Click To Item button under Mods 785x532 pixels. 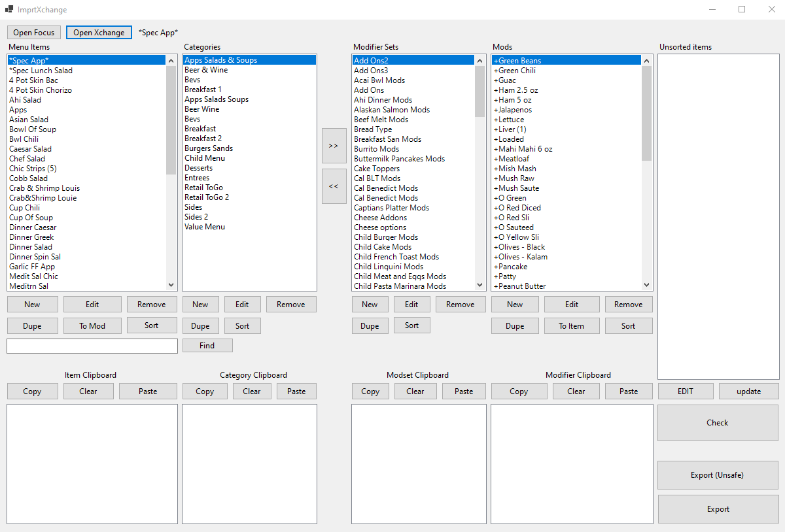point(571,326)
